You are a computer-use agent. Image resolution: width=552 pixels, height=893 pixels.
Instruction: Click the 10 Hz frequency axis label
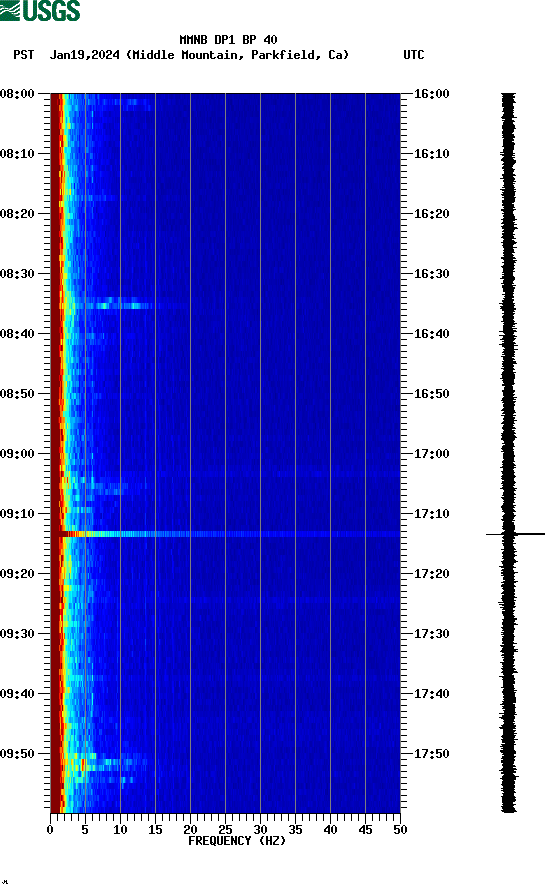[x=120, y=830]
